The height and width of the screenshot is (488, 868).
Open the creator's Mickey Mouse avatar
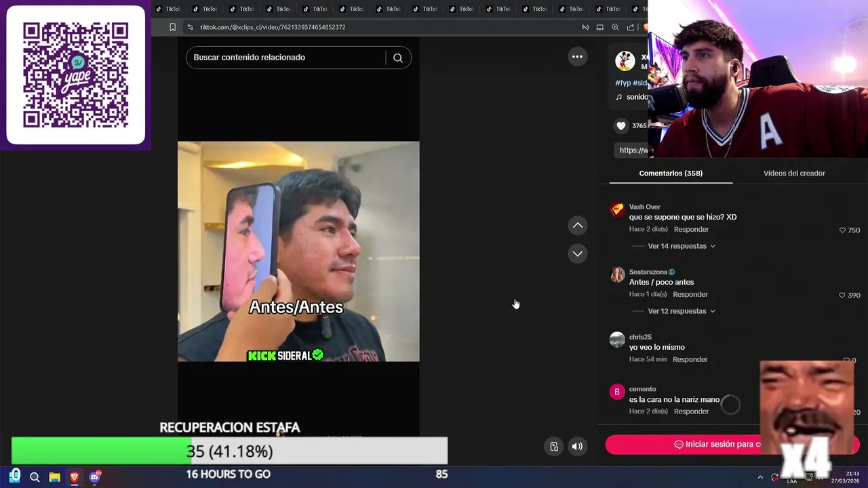625,61
